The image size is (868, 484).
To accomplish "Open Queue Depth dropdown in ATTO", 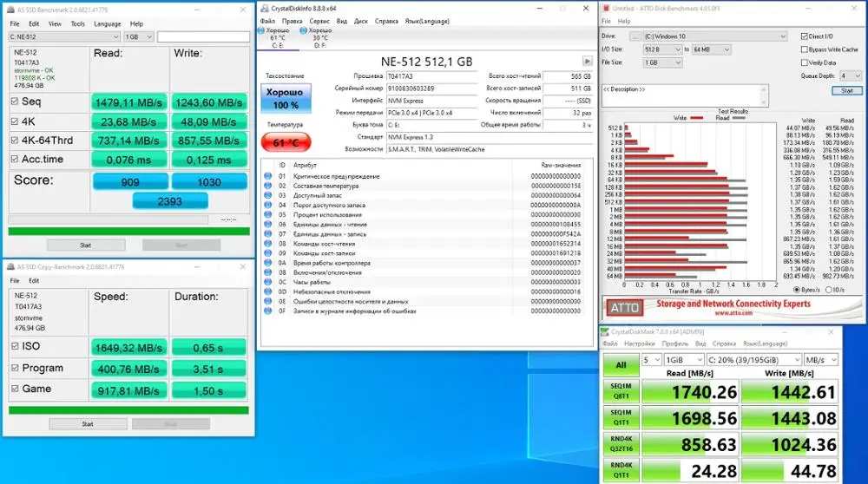I will (851, 75).
